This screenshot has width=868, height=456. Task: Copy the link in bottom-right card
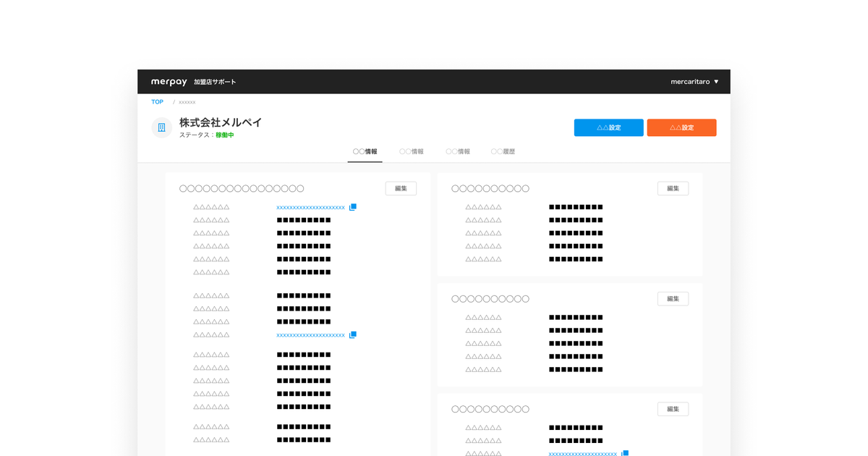(625, 453)
